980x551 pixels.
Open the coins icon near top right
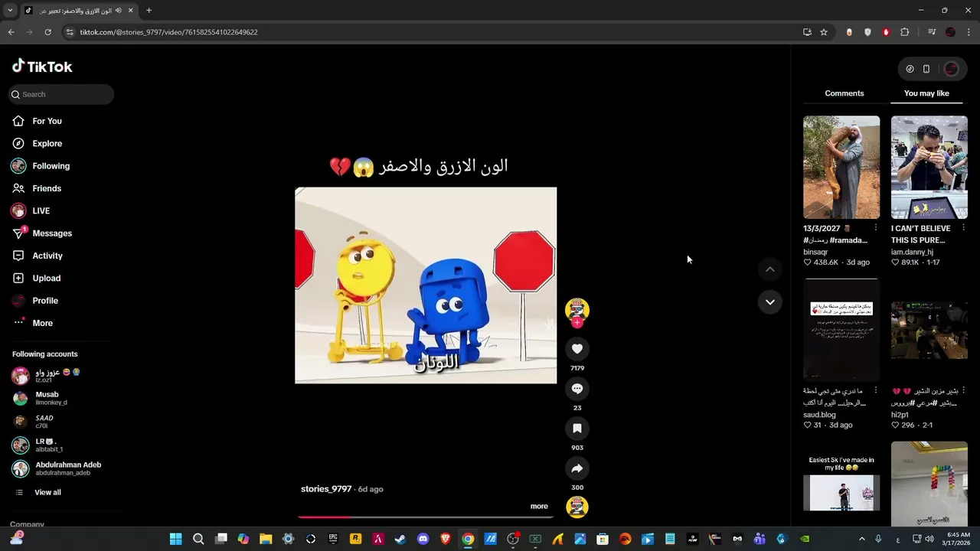click(x=910, y=69)
